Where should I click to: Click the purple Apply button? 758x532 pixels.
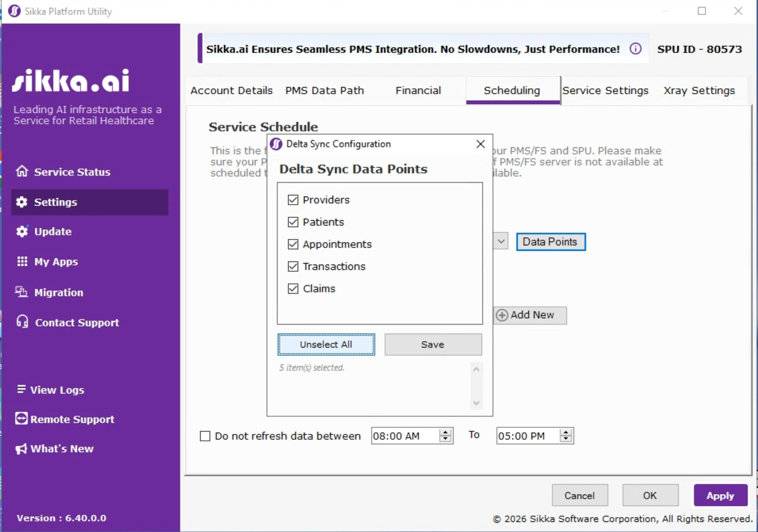click(720, 495)
